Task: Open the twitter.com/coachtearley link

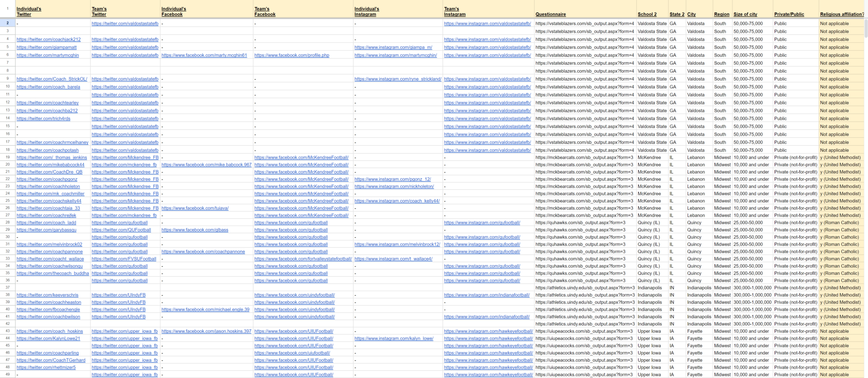Action: 48,103
